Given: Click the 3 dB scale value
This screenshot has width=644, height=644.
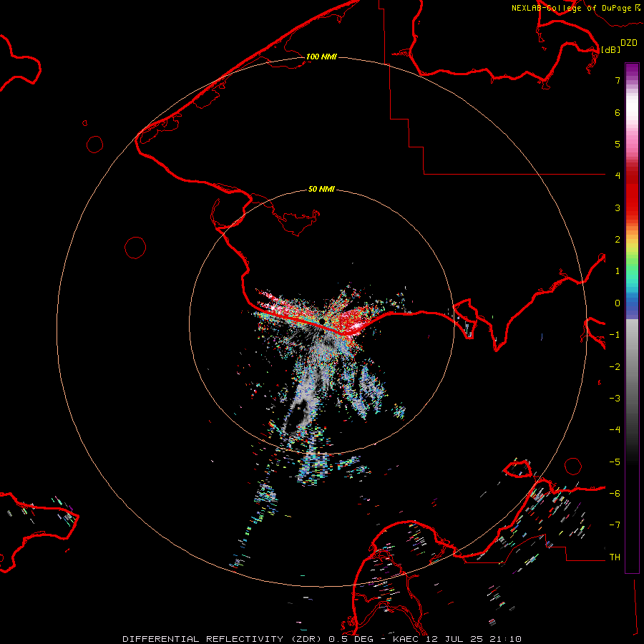Looking at the screenshot, I should click(x=618, y=208).
